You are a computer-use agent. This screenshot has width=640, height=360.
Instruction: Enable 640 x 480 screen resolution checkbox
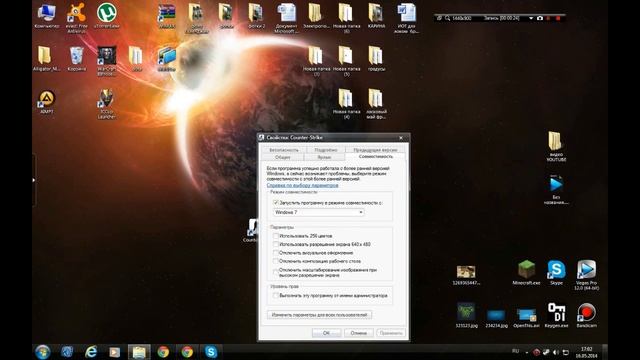276,244
